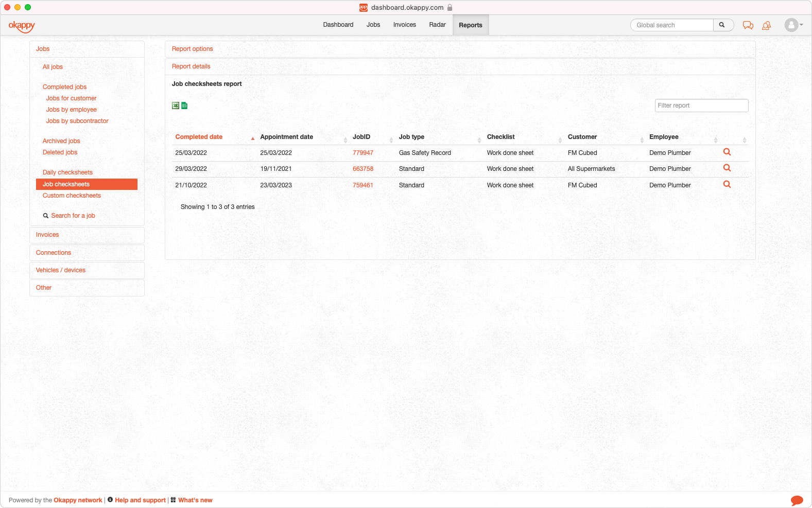Select the Reports tab
This screenshot has height=508, width=812.
click(x=471, y=25)
